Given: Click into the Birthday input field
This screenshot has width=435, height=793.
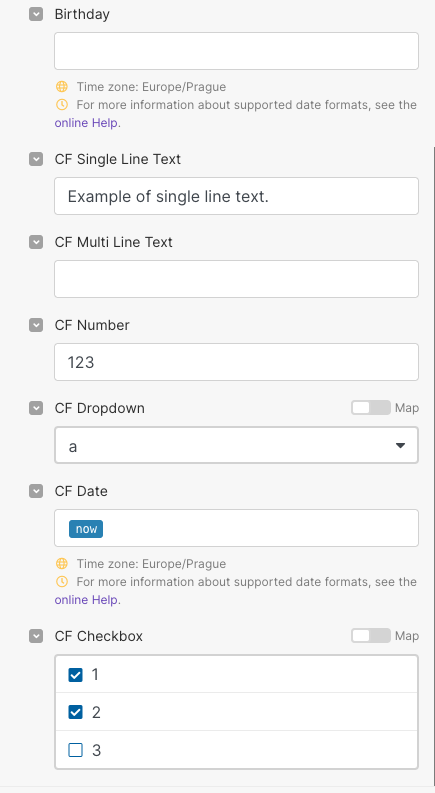Looking at the screenshot, I should [x=236, y=51].
